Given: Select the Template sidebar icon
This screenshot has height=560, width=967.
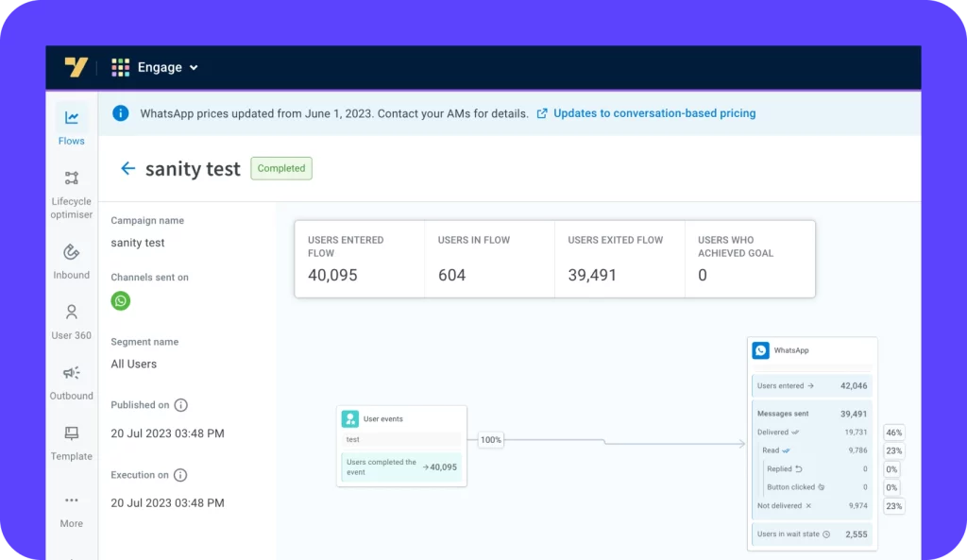Looking at the screenshot, I should click(71, 434).
